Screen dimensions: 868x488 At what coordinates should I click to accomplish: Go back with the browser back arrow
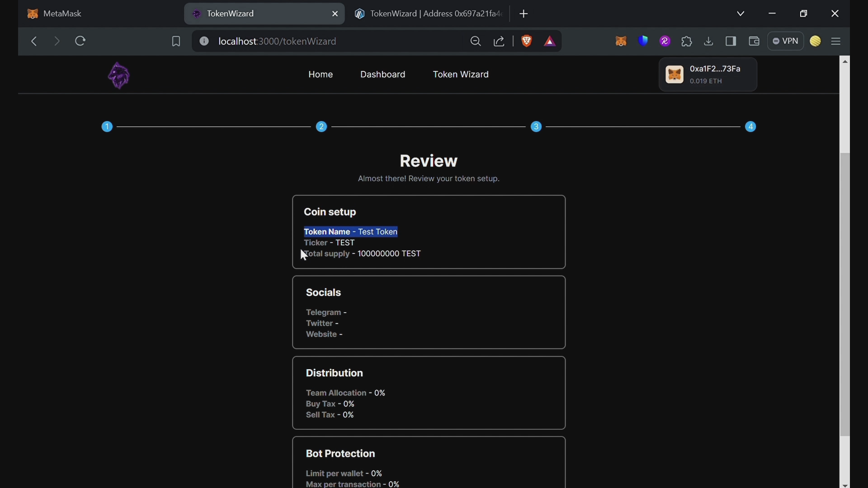[x=34, y=41]
